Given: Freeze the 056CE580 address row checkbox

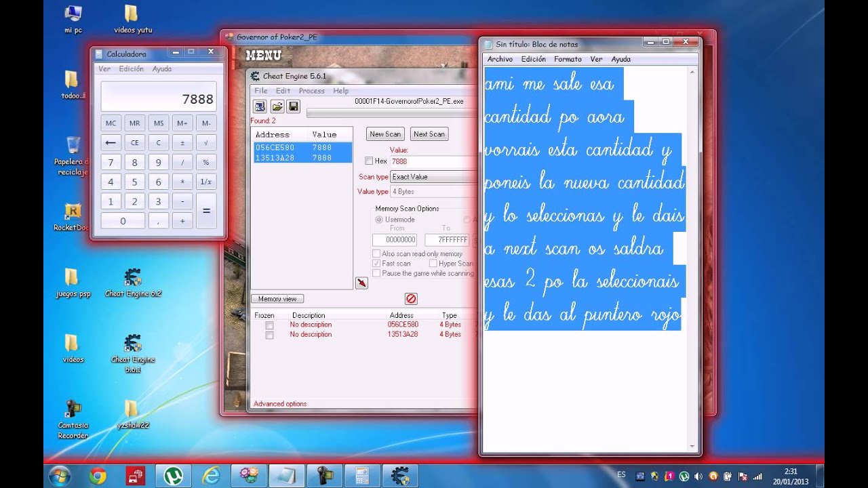Looking at the screenshot, I should point(269,325).
